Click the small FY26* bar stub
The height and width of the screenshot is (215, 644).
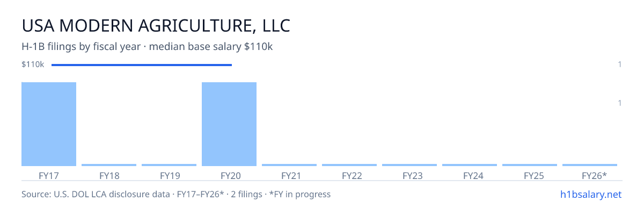tap(590, 165)
